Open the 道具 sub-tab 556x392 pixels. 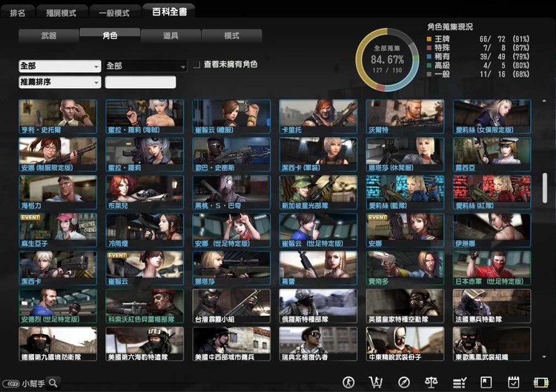tap(171, 36)
